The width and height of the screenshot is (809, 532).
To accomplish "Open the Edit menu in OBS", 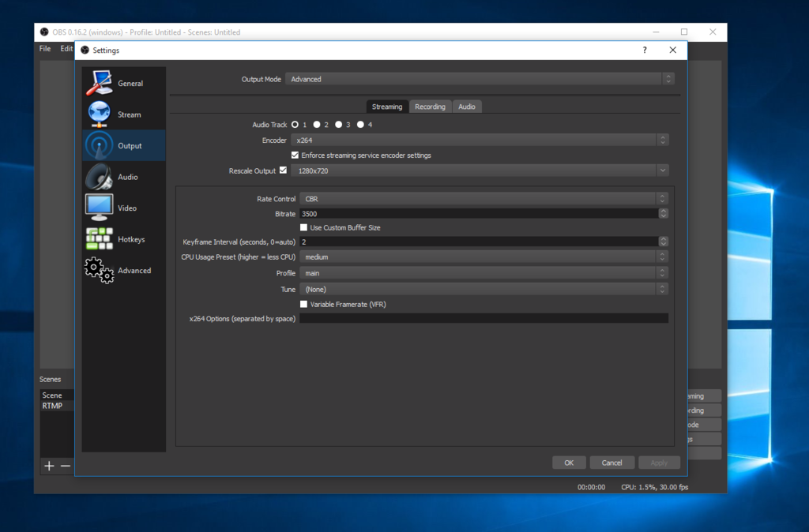I will point(66,48).
